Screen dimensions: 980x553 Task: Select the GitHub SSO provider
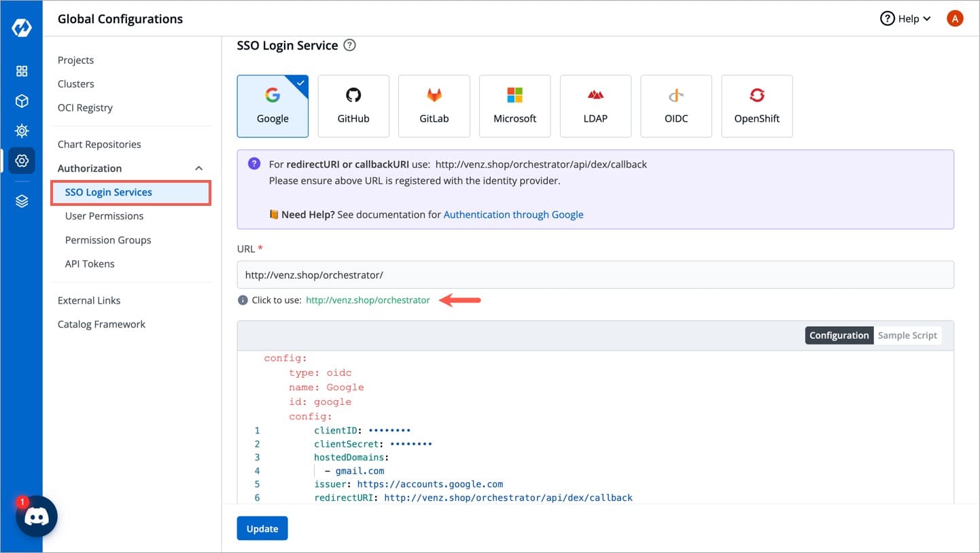(353, 106)
